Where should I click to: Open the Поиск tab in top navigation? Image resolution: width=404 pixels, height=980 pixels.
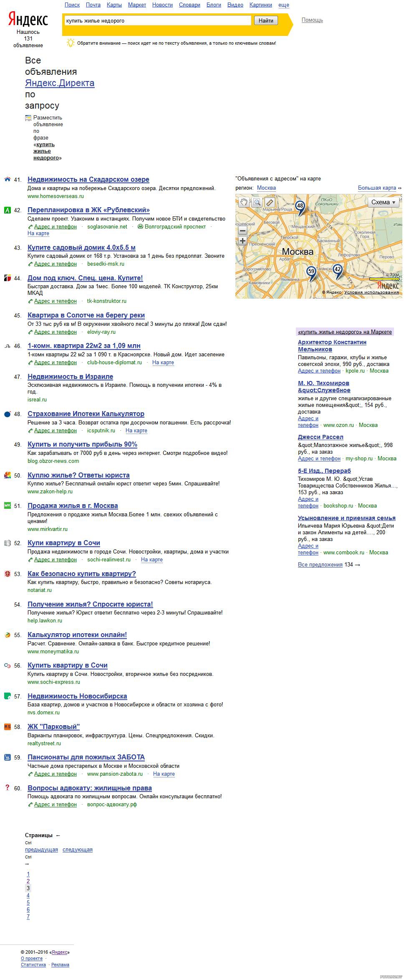click(x=72, y=5)
